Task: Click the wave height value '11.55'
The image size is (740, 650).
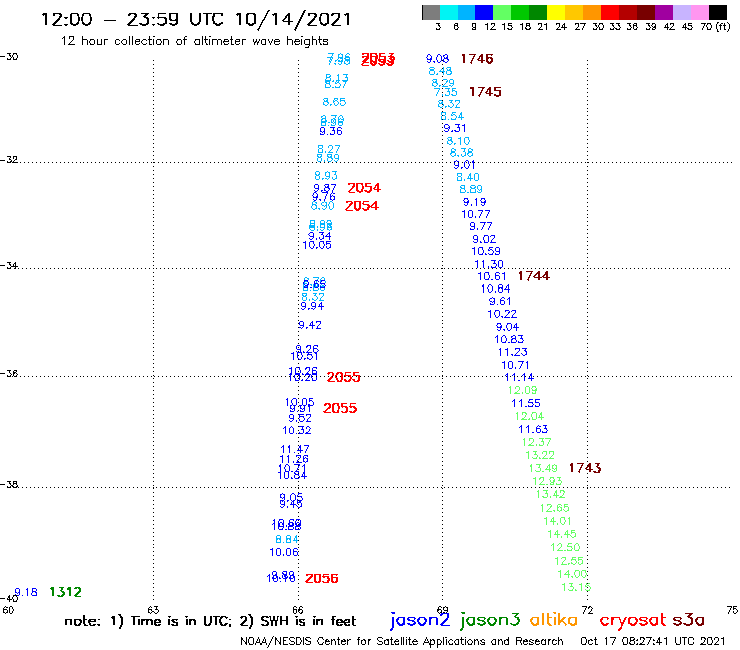Action: (x=526, y=403)
